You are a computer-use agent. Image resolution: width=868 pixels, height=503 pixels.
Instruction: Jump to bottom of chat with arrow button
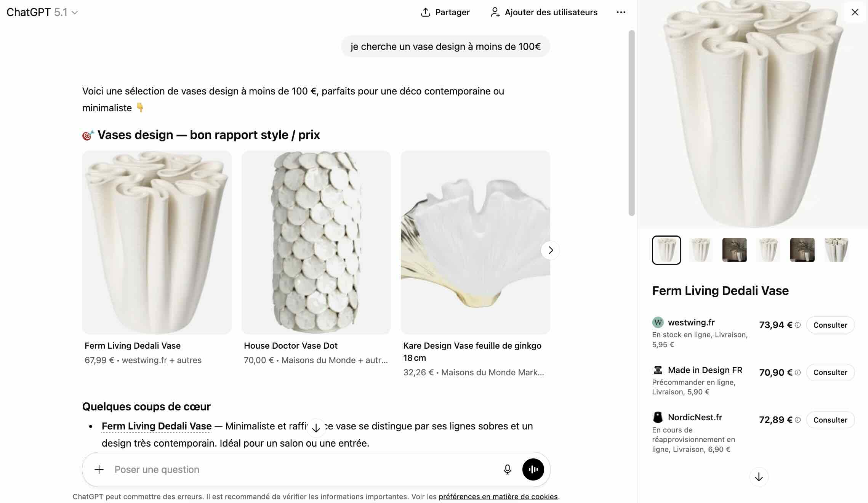(316, 428)
